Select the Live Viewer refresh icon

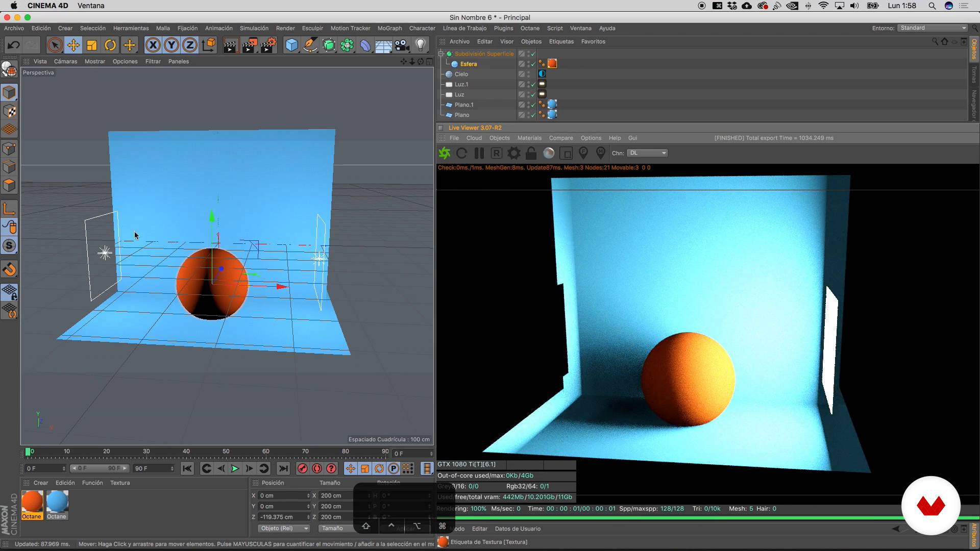tap(461, 153)
